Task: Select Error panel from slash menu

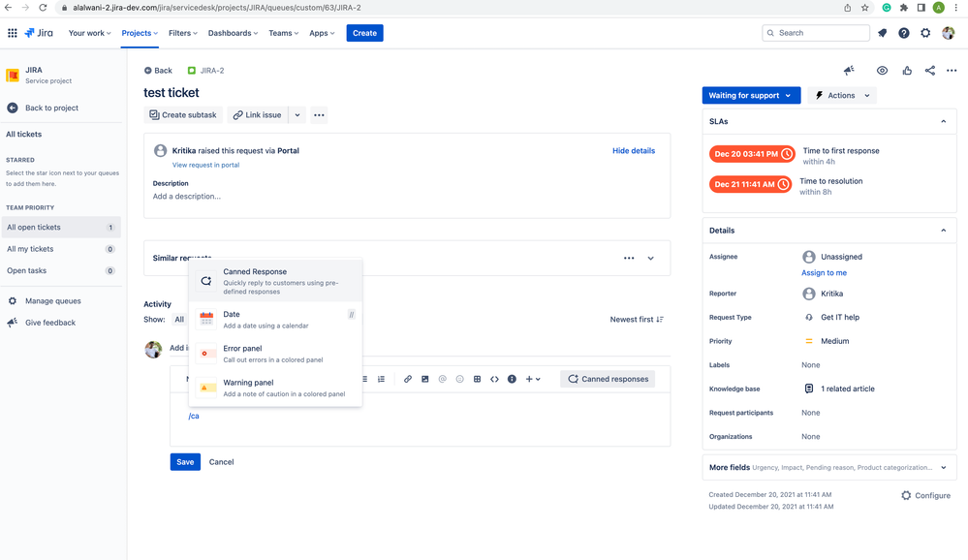Action: click(275, 354)
